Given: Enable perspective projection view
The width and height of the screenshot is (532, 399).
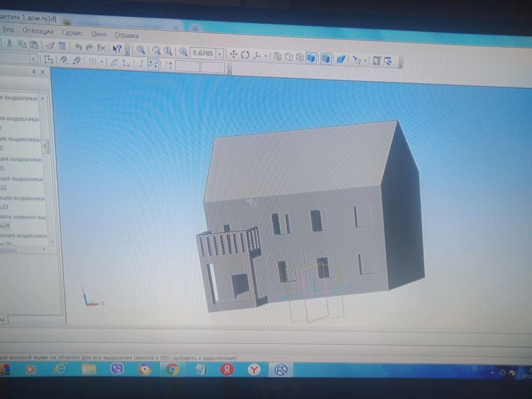Looking at the screenshot, I should (341, 59).
